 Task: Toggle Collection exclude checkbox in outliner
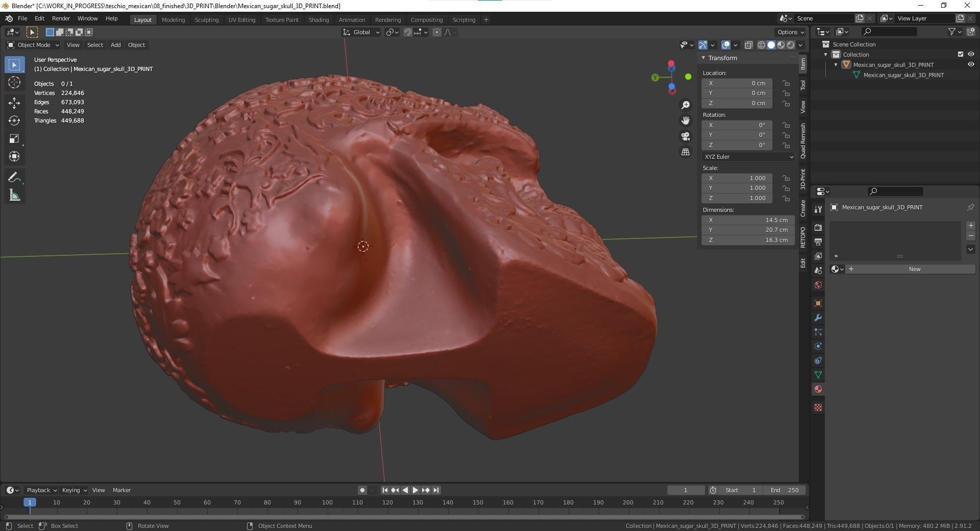(x=961, y=54)
